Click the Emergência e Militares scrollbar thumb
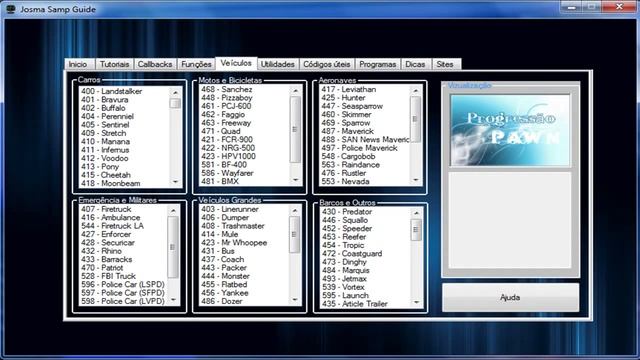Screen dimensions: 640x360 (173, 247)
